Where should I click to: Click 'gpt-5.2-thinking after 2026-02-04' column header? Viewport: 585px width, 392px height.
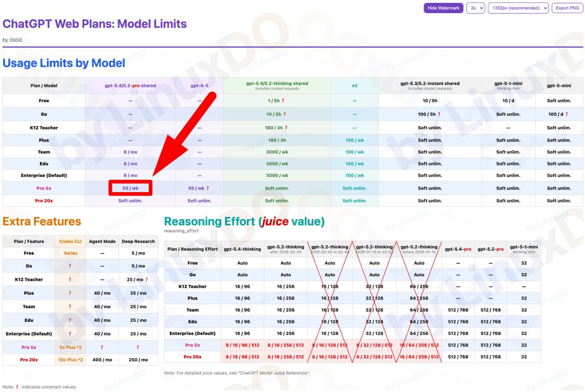(x=286, y=249)
